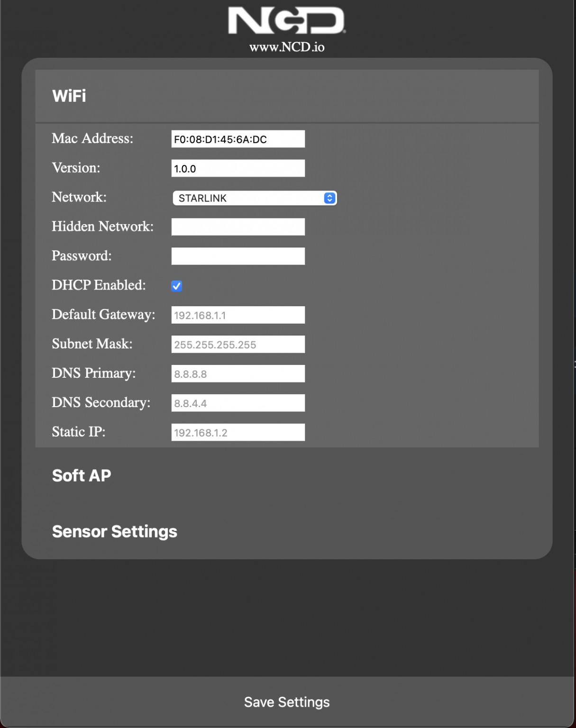Open the www.NCD.io link
Viewport: 576px width, 728px height.
click(x=287, y=47)
